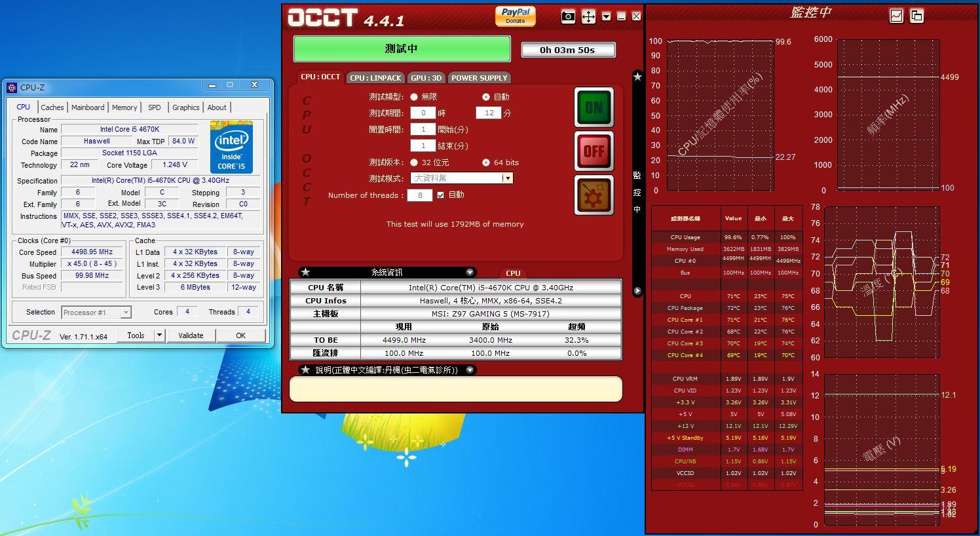Click the star icon on monitoring side strip
The height and width of the screenshot is (536, 980).
tap(637, 77)
